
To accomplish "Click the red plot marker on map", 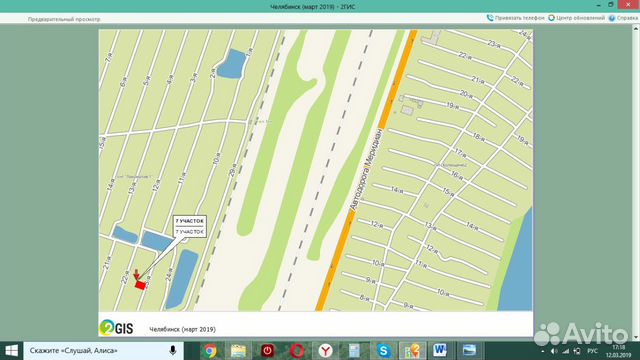I will click(x=140, y=285).
